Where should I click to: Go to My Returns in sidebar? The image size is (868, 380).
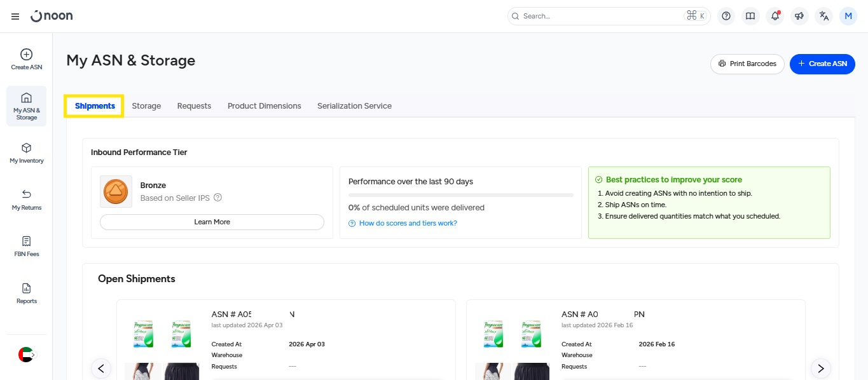[27, 200]
